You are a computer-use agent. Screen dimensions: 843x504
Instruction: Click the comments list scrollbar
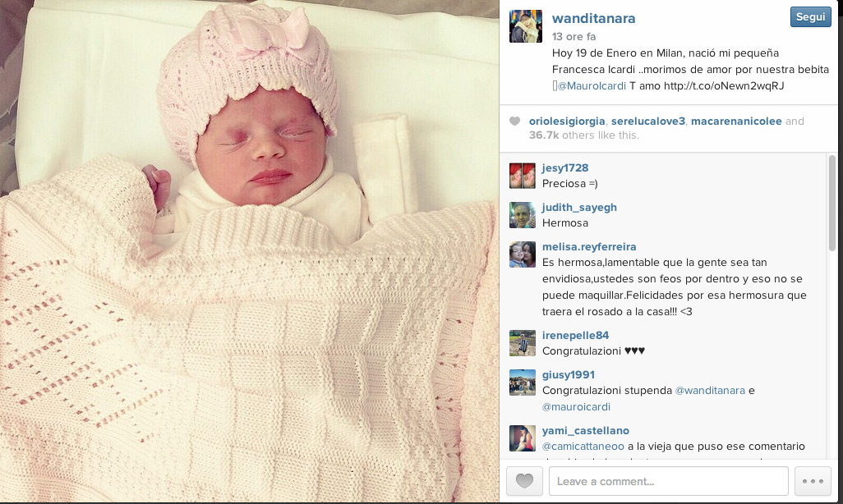click(832, 203)
